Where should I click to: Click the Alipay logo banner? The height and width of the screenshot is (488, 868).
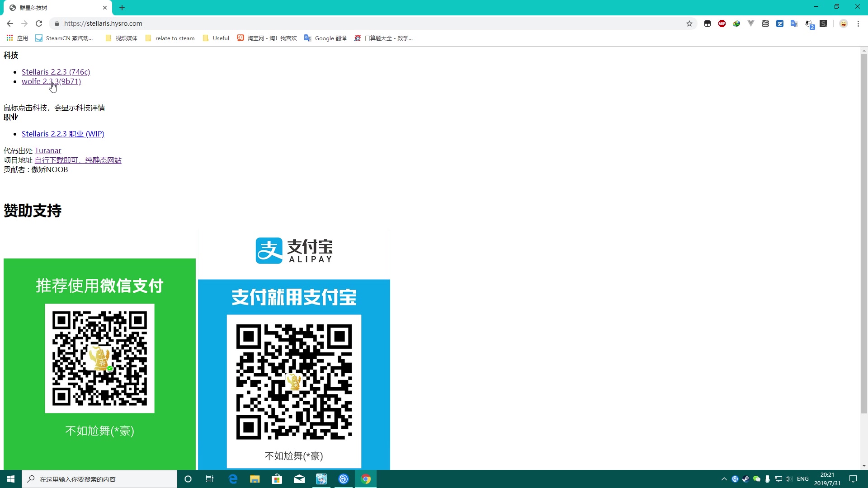(x=294, y=251)
